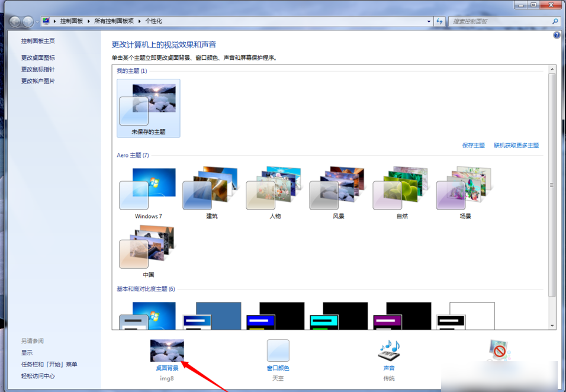The image size is (566, 392).
Task: Select the 自然 nature theme
Action: 402,189
